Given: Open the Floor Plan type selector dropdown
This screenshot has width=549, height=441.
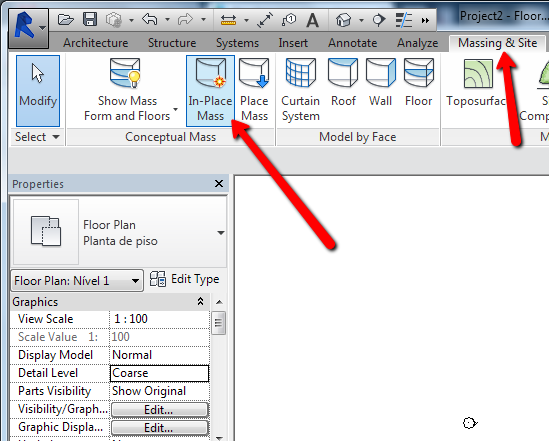Looking at the screenshot, I should [x=221, y=233].
